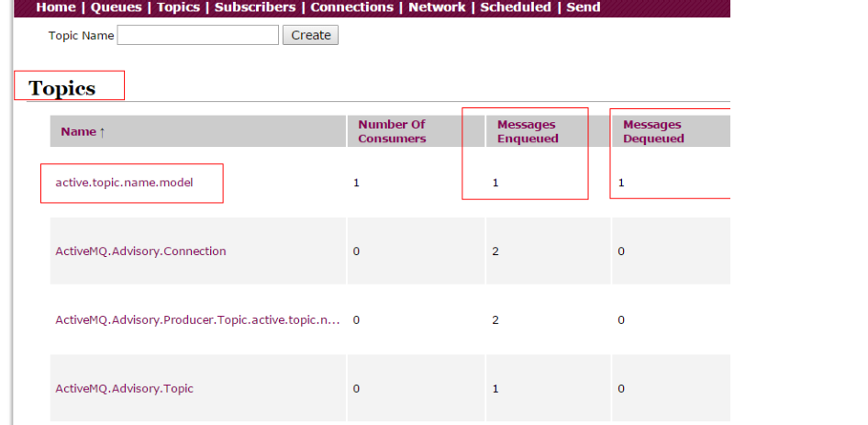
Task: View the Scheduled page
Action: pos(515,7)
